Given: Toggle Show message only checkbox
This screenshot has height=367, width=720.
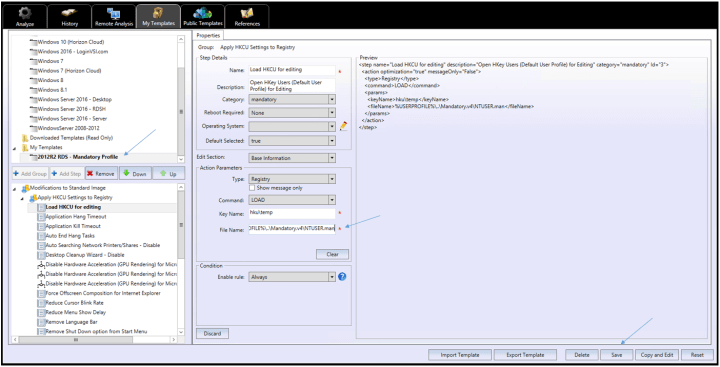Looking at the screenshot, I should click(252, 187).
